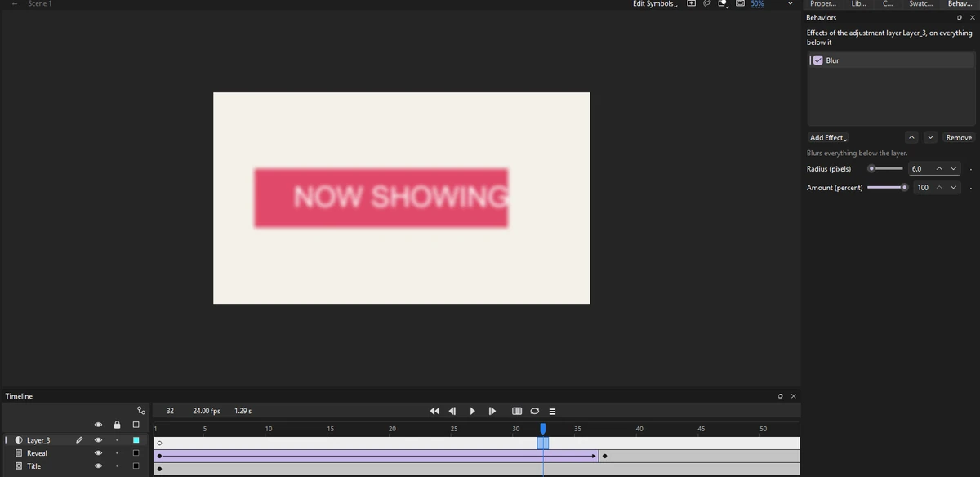Open the timeline options menu
The image size is (980, 477).
pos(552,411)
